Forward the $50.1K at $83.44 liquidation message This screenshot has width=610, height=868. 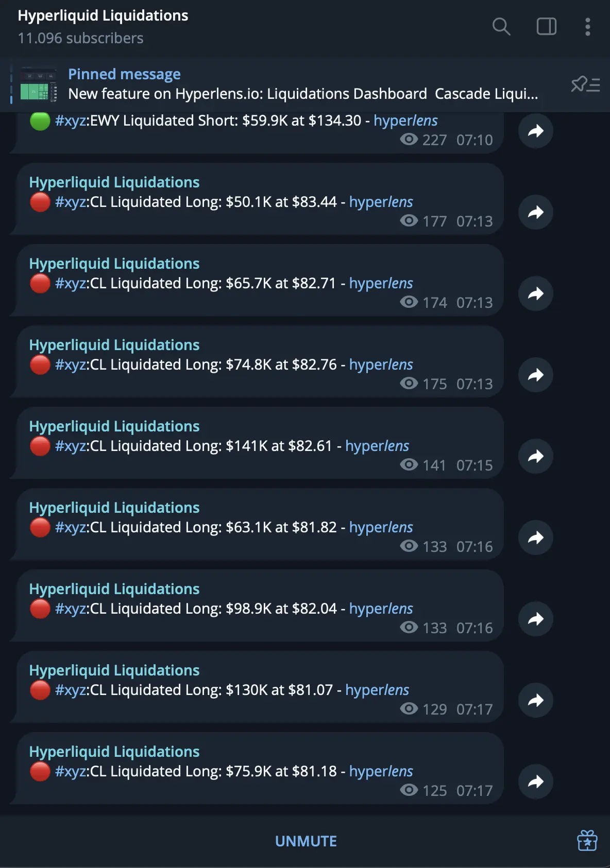(536, 212)
